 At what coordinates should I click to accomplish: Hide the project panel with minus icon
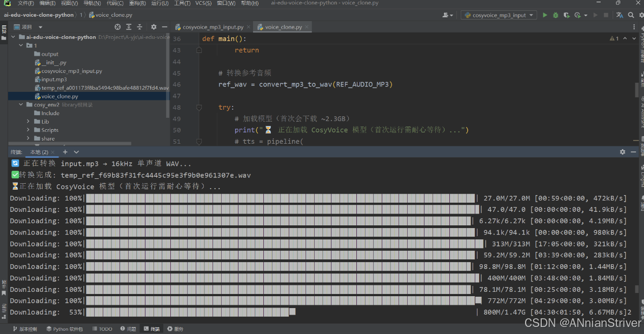coord(165,26)
